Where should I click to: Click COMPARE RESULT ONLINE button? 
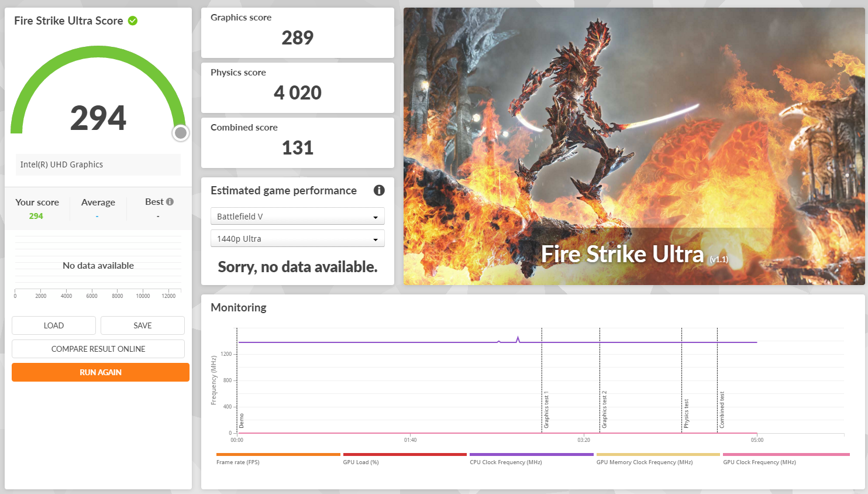click(x=98, y=349)
